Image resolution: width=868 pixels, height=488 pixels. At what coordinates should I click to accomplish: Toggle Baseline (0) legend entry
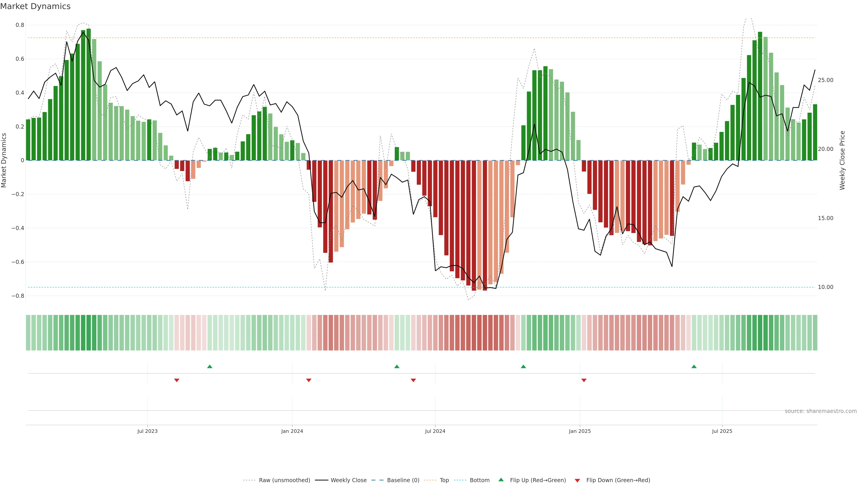click(x=403, y=480)
